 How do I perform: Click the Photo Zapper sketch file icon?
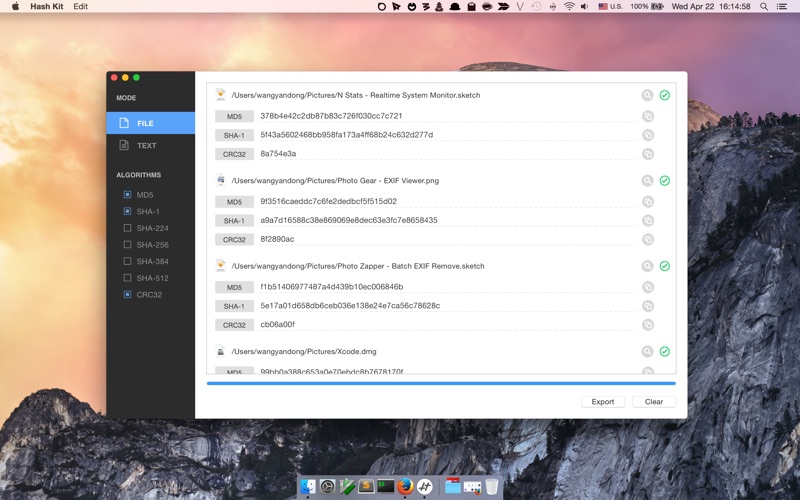coord(220,265)
